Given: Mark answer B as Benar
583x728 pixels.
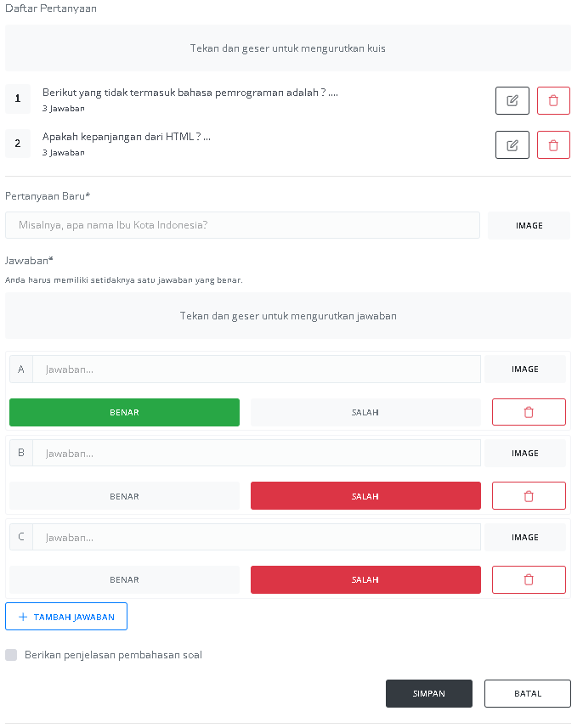Looking at the screenshot, I should coord(124,496).
